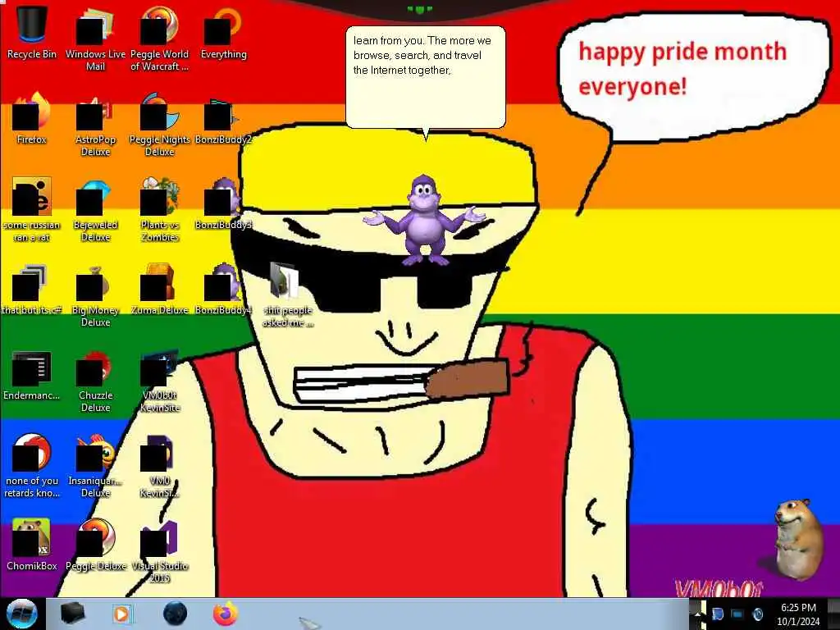Click the Show Desktop strip at taskbar end
Screen dimensions: 840x630
[x=833, y=614]
